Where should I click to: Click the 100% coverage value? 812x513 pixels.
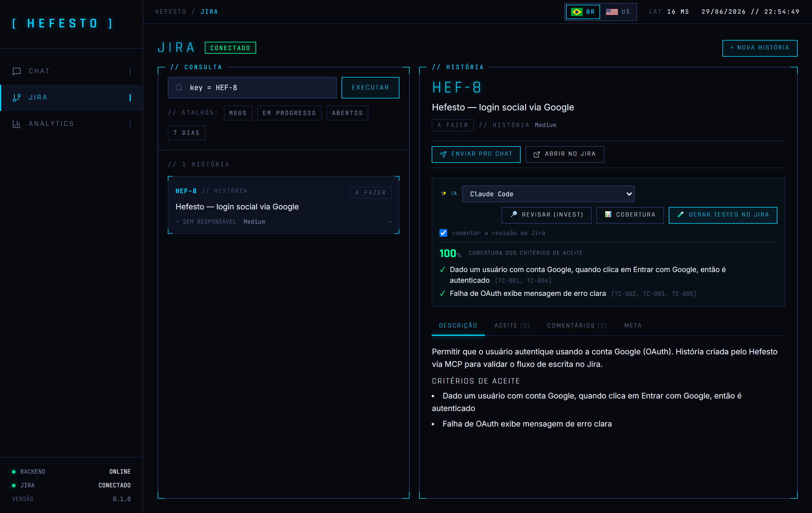pos(450,253)
